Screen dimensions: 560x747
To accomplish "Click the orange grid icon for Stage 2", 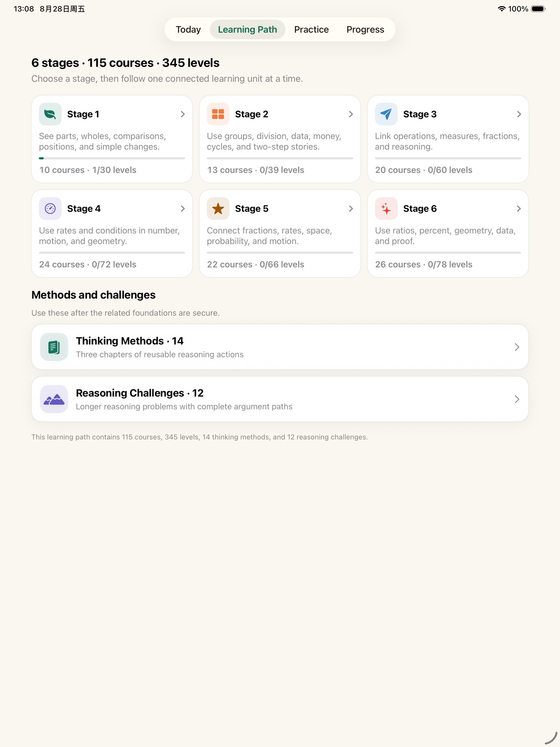I will (218, 114).
